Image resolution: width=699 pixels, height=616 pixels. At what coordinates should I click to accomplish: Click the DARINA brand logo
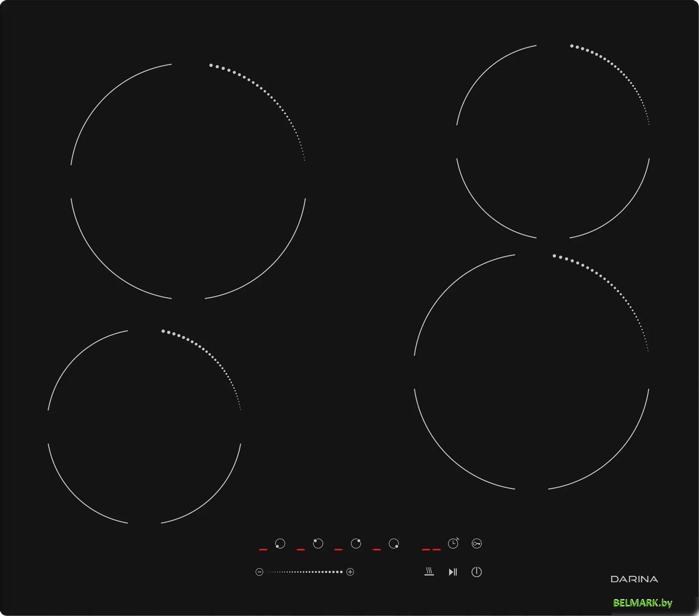[x=634, y=579]
